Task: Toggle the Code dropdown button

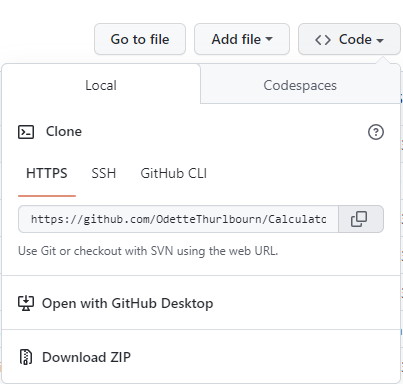Action: (x=349, y=39)
